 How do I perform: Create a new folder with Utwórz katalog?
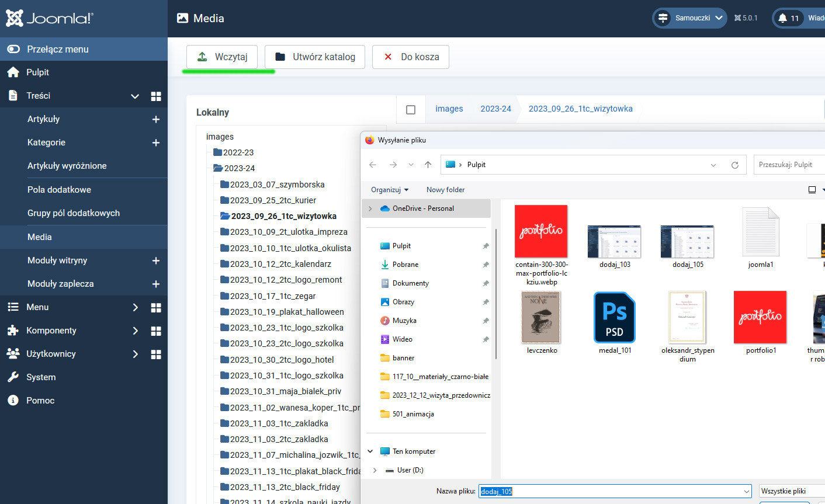pos(315,57)
